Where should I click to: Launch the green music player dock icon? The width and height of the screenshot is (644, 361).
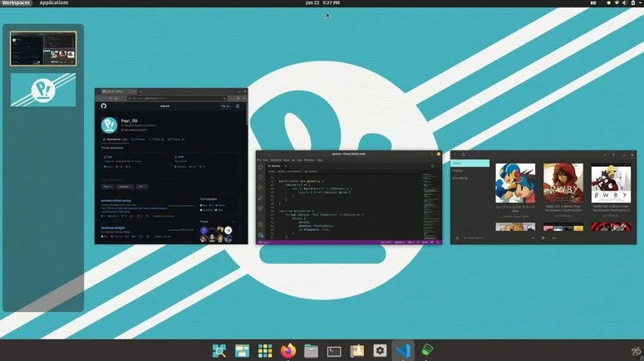[426, 351]
